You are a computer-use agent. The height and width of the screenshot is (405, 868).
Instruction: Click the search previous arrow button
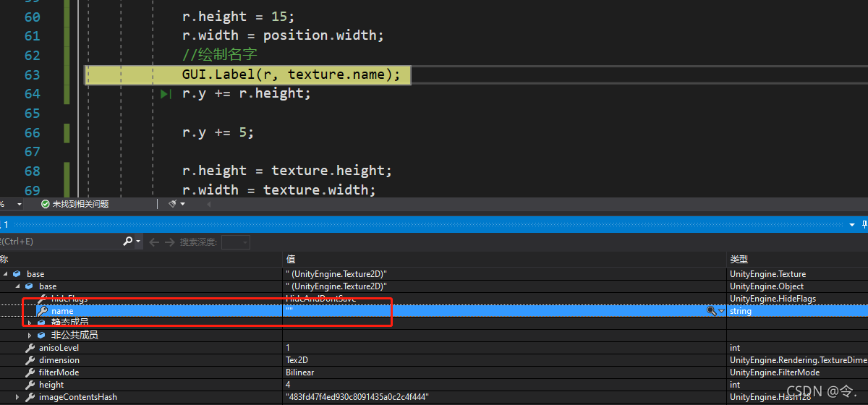(154, 242)
